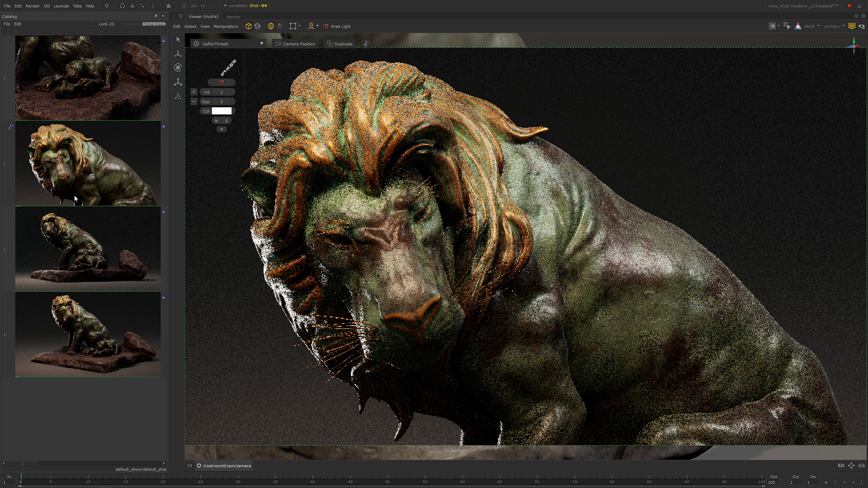Activate the rotate manipulator tool
This screenshot has width=868, height=488.
tap(178, 68)
